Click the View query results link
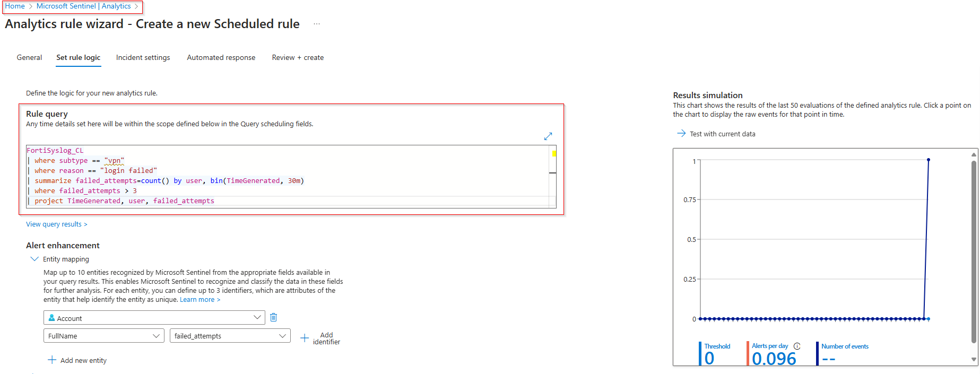 pos(56,224)
